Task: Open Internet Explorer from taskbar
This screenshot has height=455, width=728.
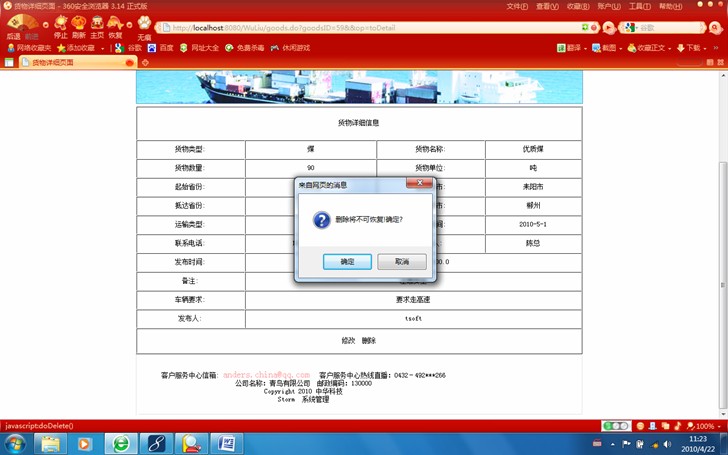Action: coord(121,444)
